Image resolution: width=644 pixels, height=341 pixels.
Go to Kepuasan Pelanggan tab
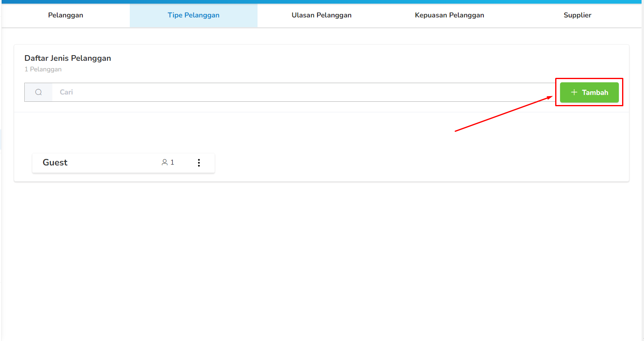click(x=449, y=15)
